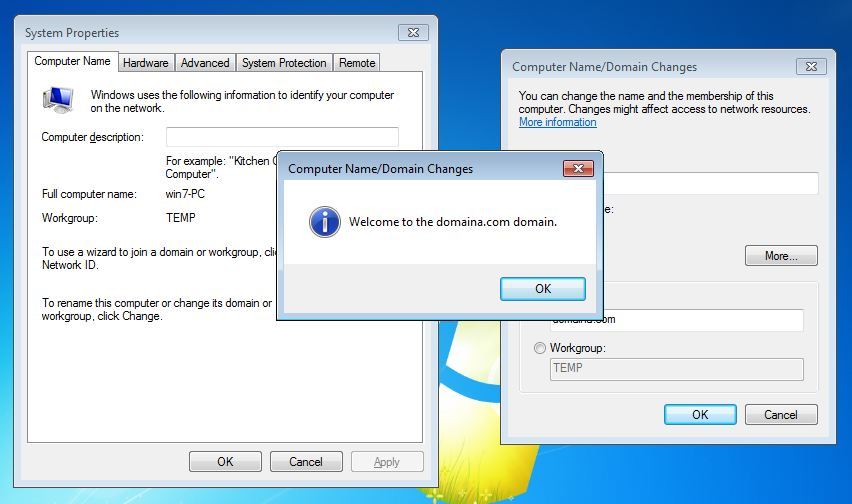Click the Apply button in System Properties
The height and width of the screenshot is (504, 852).
[x=387, y=462]
